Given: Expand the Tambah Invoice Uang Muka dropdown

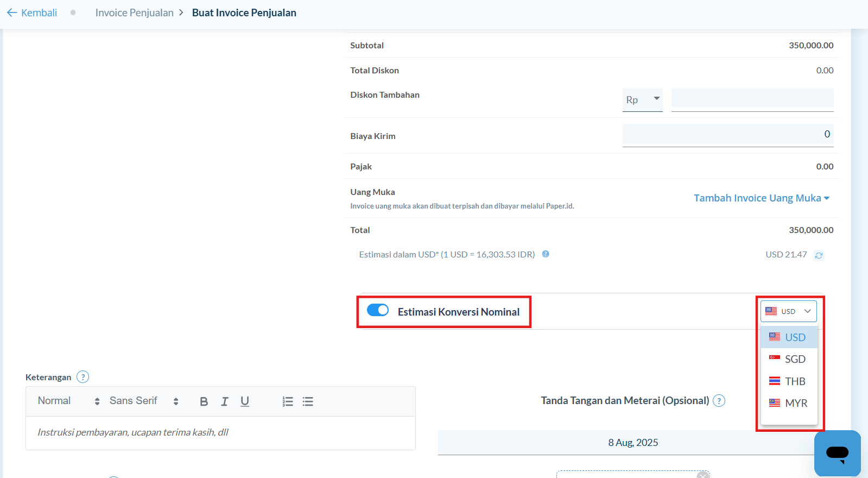Looking at the screenshot, I should tap(761, 198).
